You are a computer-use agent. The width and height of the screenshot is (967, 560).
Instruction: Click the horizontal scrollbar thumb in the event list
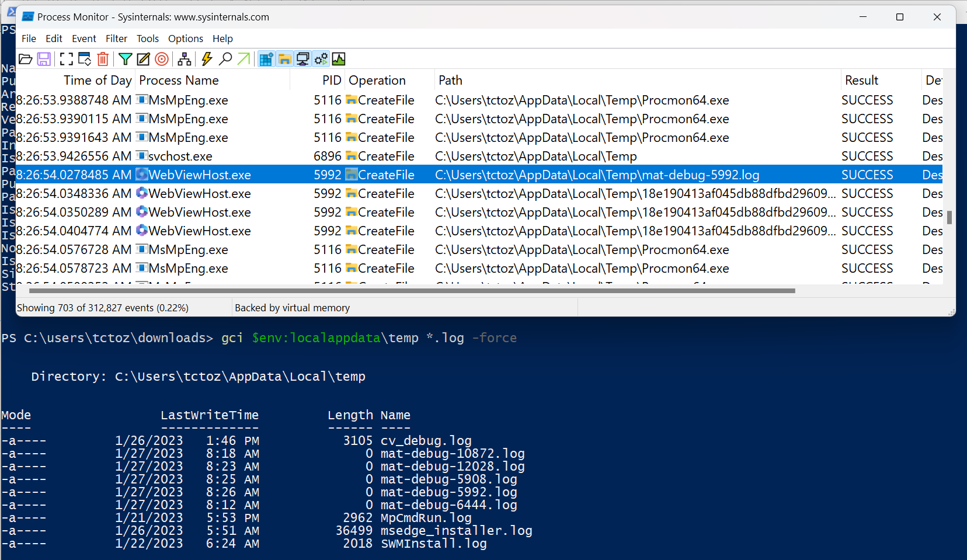[x=412, y=290]
